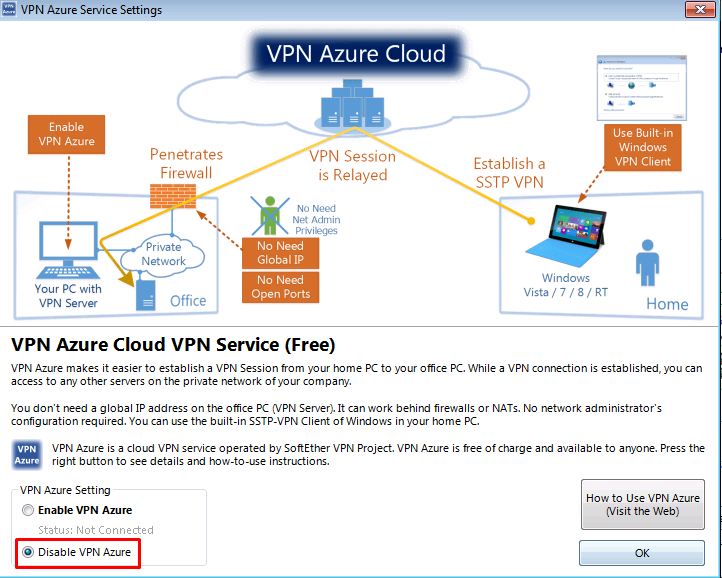Click the Private Network cloud icon
Screen dimensions: 722x578
163,254
